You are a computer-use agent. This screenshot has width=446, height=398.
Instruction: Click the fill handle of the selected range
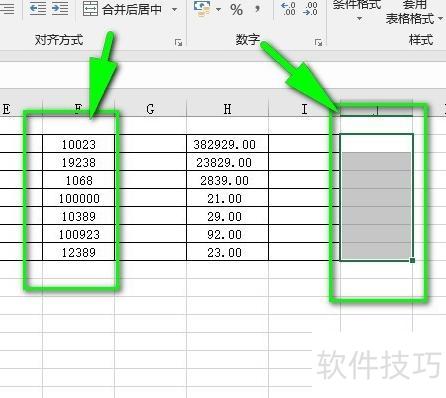pyautogui.click(x=413, y=260)
